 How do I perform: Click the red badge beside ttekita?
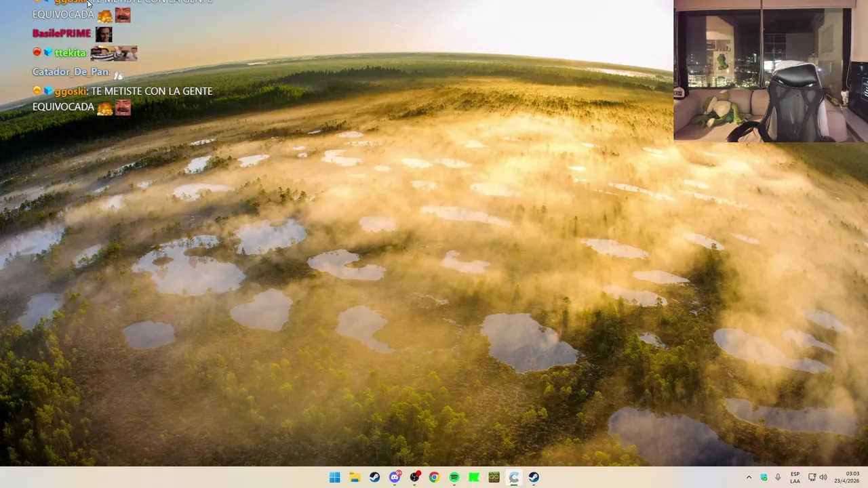(37, 52)
